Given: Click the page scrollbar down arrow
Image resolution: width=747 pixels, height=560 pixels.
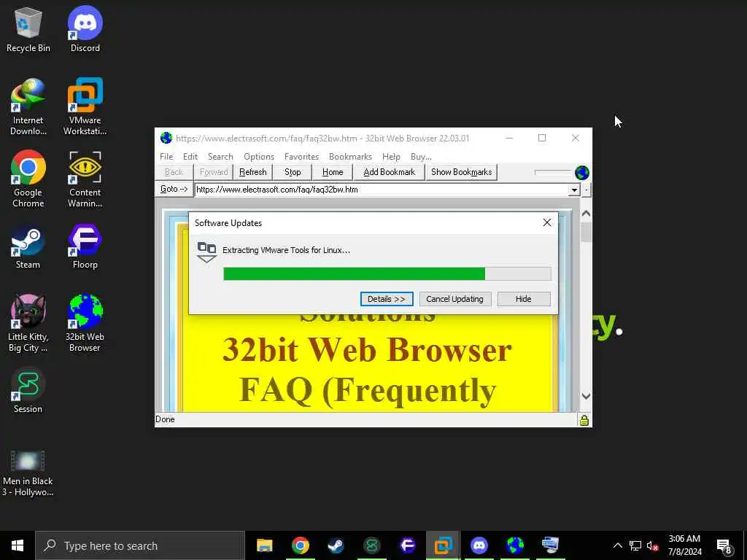Looking at the screenshot, I should [586, 396].
